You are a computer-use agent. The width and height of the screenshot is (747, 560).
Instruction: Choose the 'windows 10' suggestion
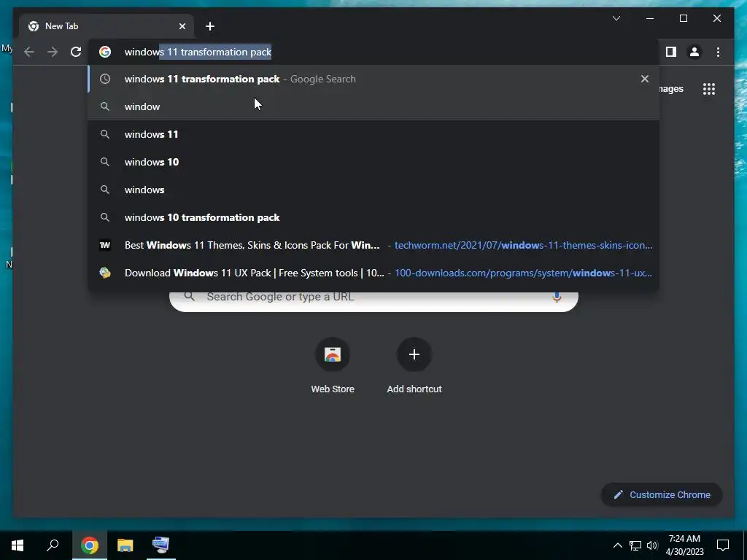[x=373, y=162]
